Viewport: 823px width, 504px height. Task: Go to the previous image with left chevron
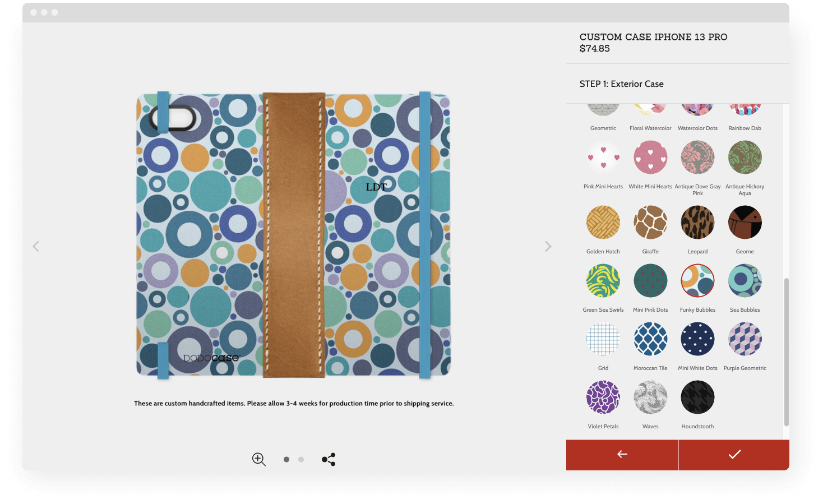click(x=36, y=246)
